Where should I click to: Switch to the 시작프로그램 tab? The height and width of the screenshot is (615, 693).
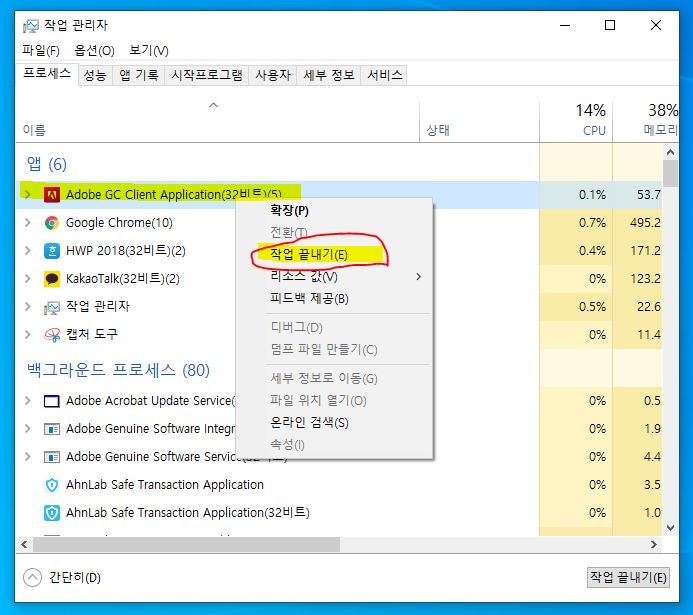coord(207,75)
